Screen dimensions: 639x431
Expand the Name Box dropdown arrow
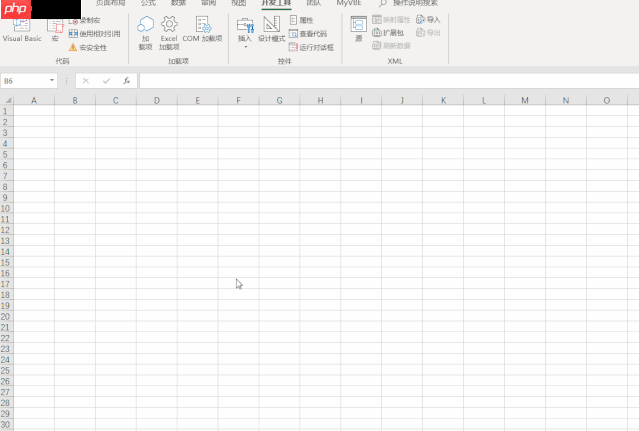52,80
